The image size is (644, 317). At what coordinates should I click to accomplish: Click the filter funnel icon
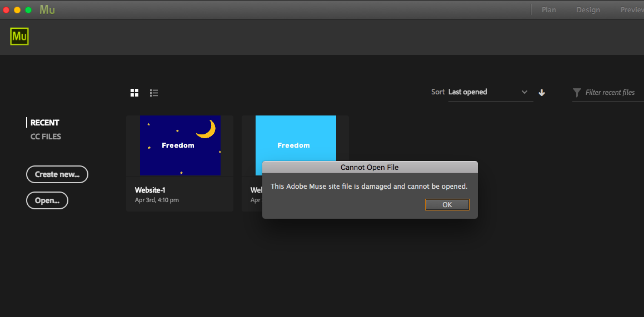[577, 93]
